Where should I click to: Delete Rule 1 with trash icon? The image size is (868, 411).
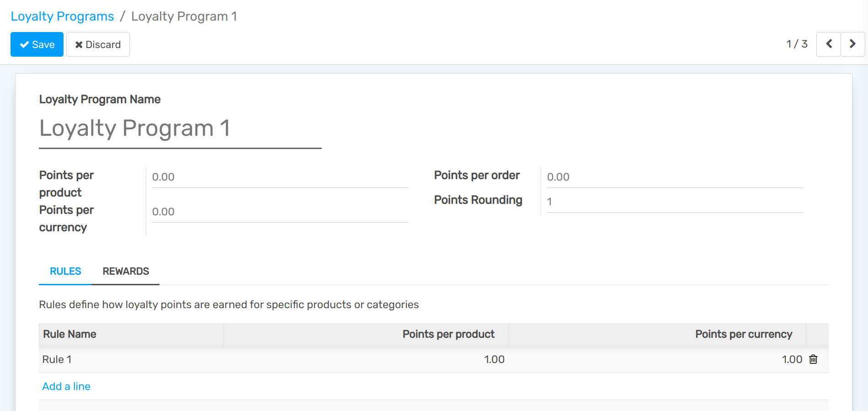click(813, 359)
